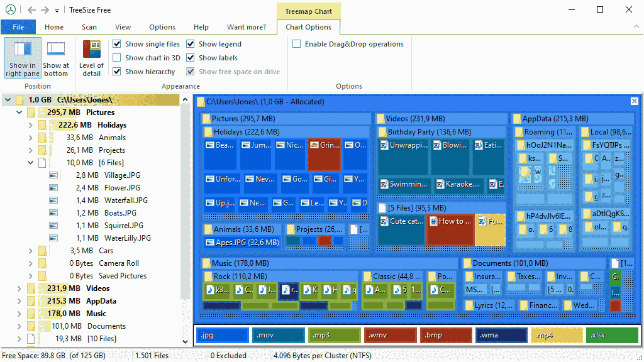Click the .mp3 legend color swatch
The width and height of the screenshot is (644, 362).
[x=334, y=335]
